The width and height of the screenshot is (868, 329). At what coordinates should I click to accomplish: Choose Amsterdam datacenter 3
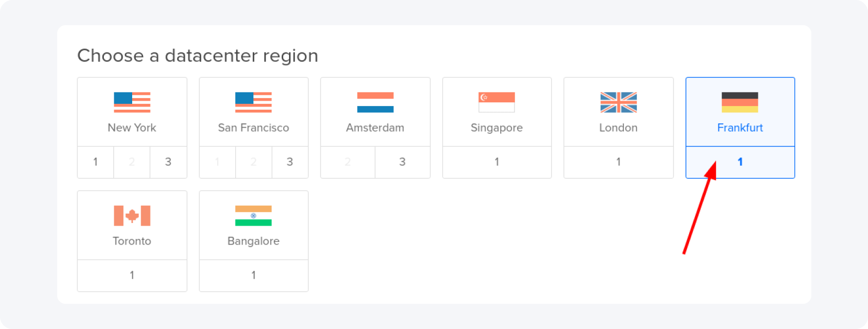tap(402, 162)
